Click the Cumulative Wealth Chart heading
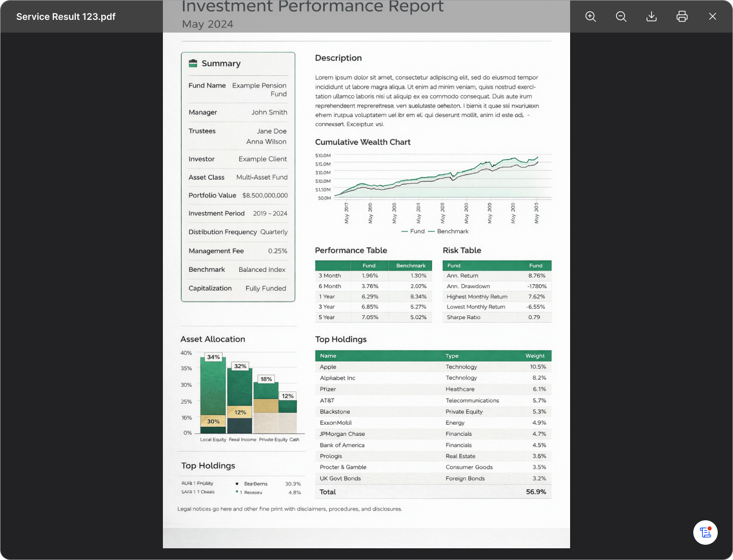 pyautogui.click(x=362, y=142)
